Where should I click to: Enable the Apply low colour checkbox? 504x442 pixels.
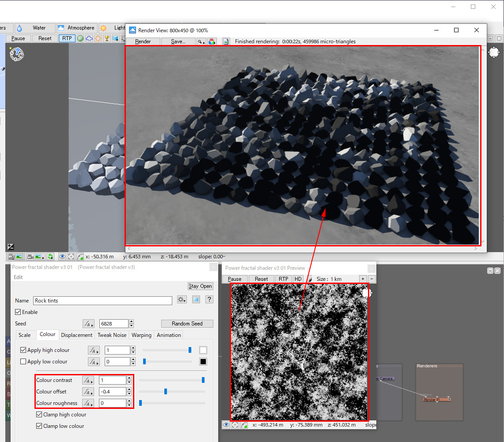point(23,362)
